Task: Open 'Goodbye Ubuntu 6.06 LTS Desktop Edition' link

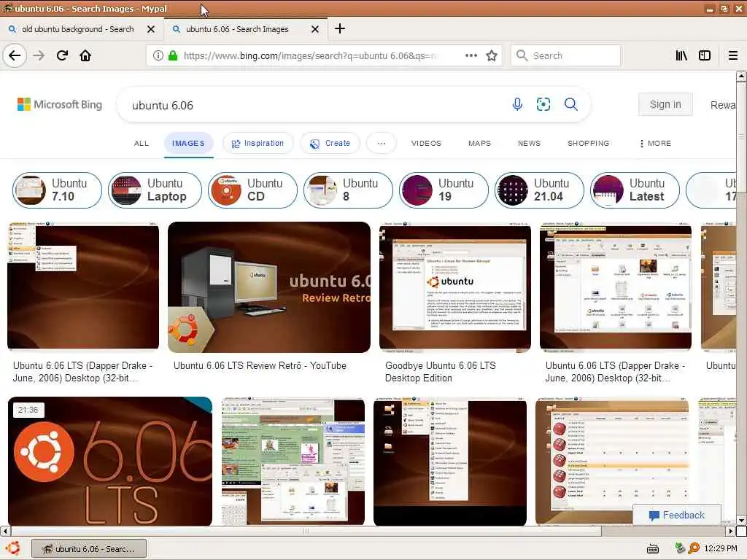Action: 440,372
